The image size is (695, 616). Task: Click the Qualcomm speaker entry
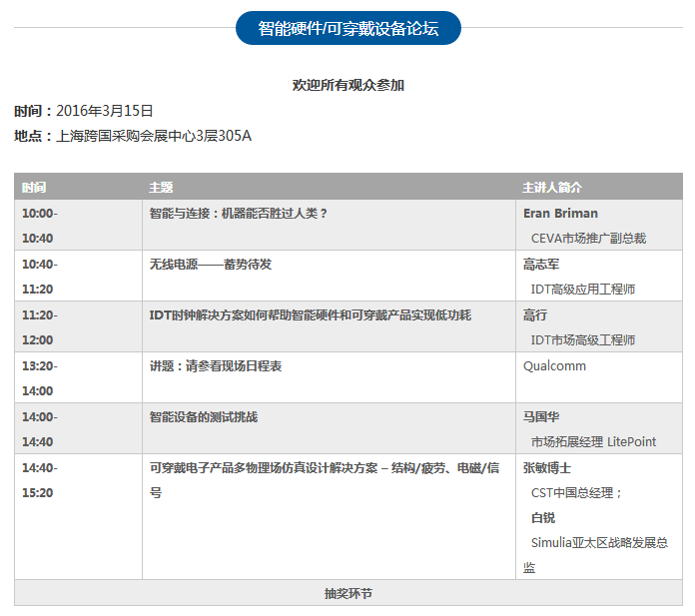point(554,366)
